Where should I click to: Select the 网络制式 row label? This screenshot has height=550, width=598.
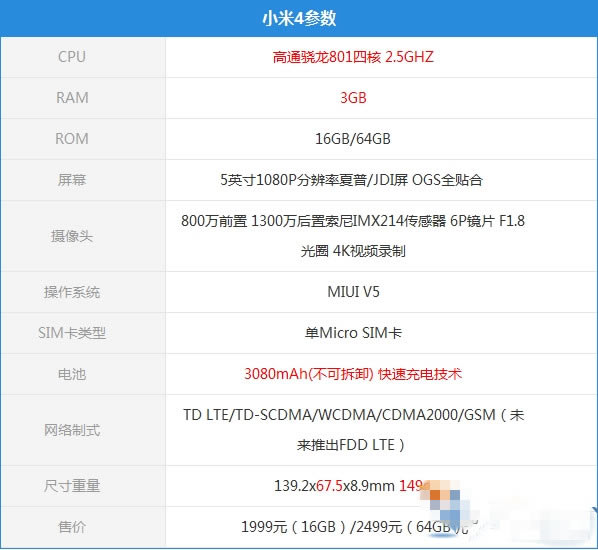click(72, 430)
